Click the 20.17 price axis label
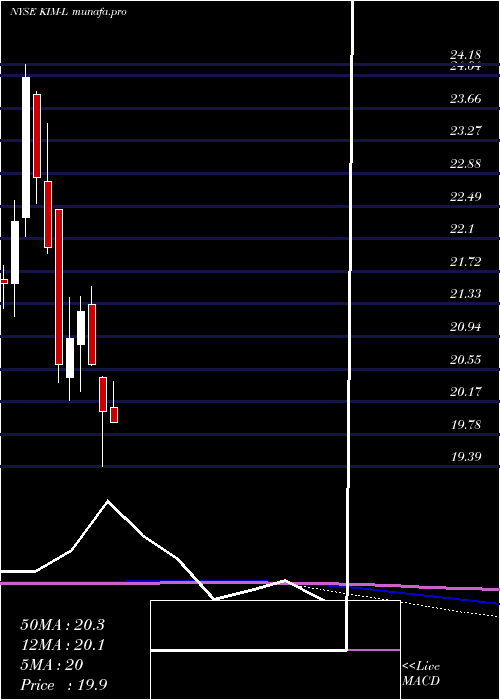This screenshot has width=500, height=700. [465, 392]
